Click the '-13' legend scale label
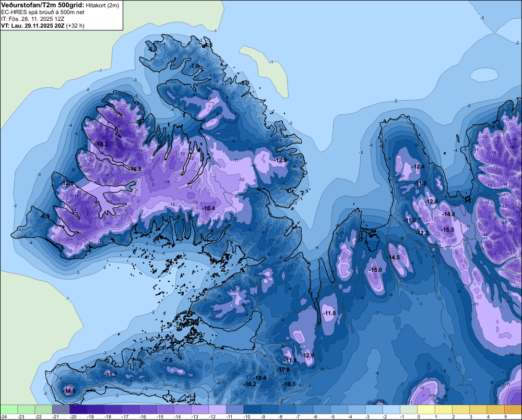Image resolution: width=522 pixels, height=420 pixels. [195, 417]
